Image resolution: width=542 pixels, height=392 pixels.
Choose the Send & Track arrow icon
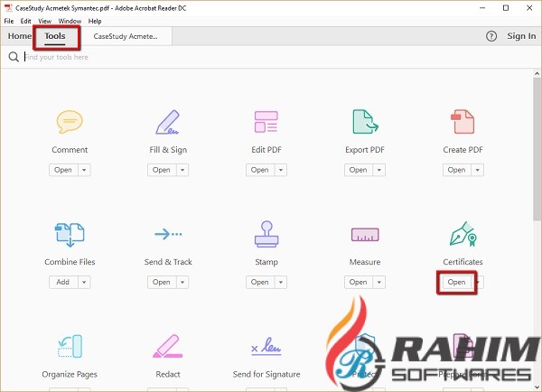point(168,234)
